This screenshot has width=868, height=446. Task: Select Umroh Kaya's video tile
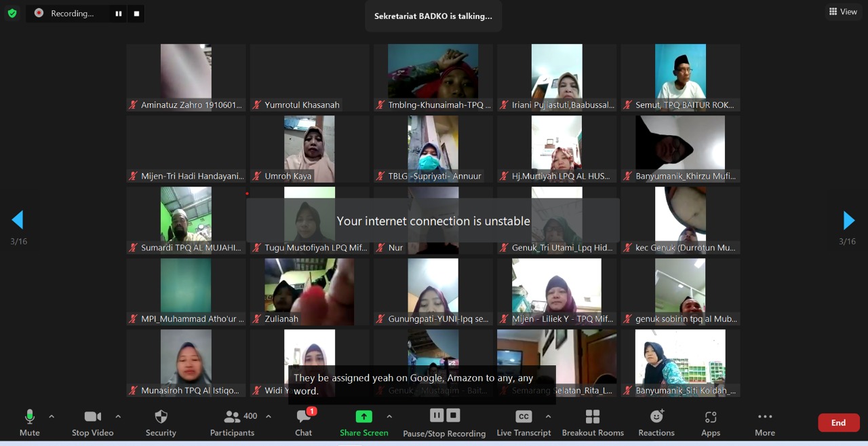[309, 149]
